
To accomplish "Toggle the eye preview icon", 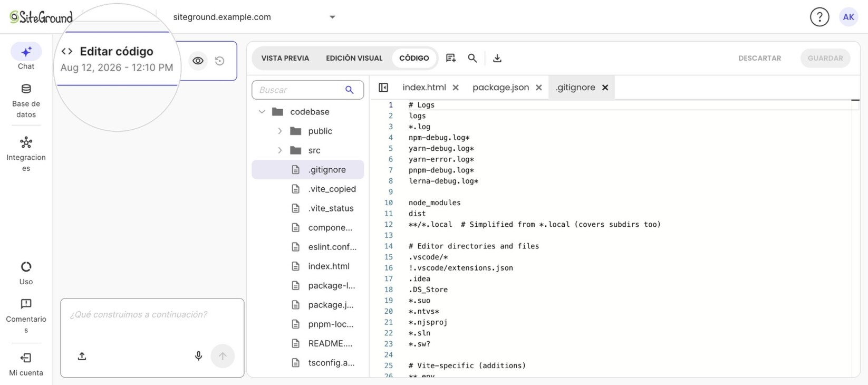I will pyautogui.click(x=198, y=61).
